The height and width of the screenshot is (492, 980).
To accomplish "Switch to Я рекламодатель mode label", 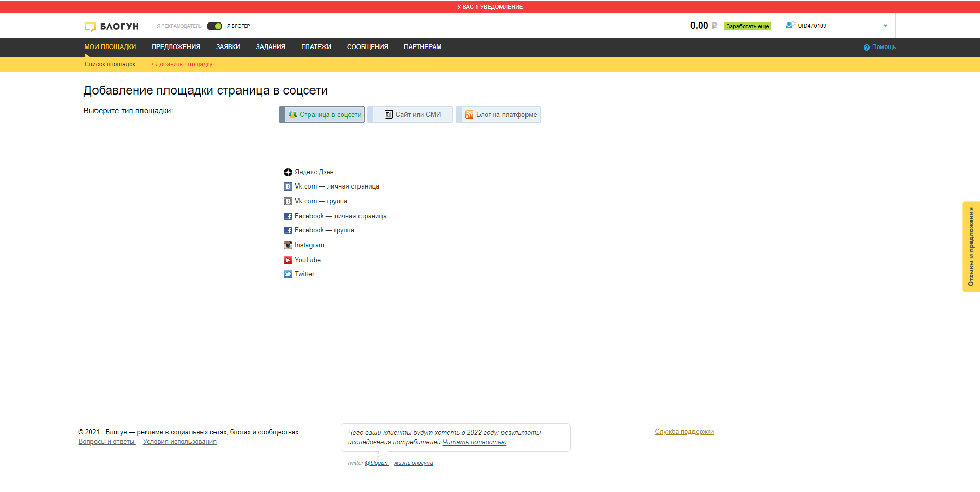I will point(179,26).
